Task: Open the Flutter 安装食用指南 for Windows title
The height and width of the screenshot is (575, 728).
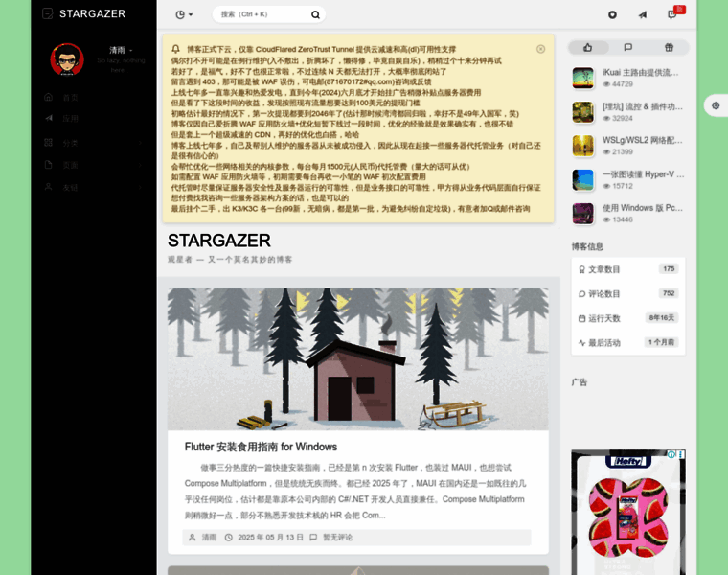Action: coord(261,447)
